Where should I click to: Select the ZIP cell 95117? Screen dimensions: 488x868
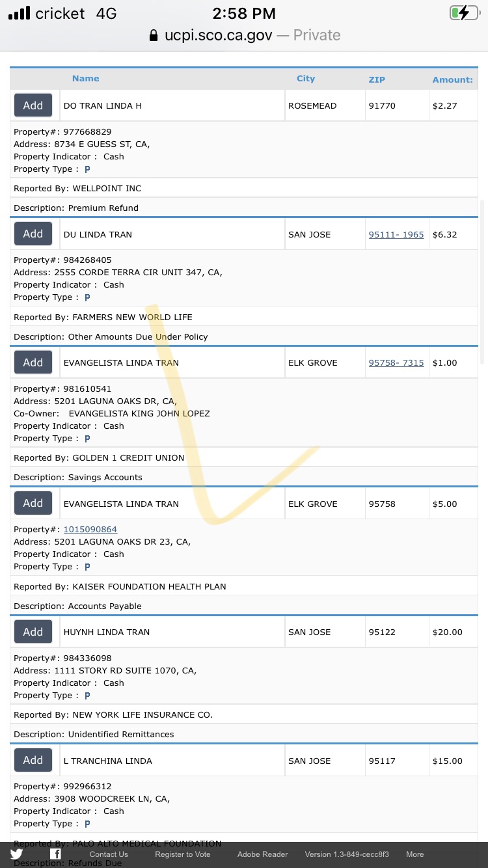pos(382,761)
